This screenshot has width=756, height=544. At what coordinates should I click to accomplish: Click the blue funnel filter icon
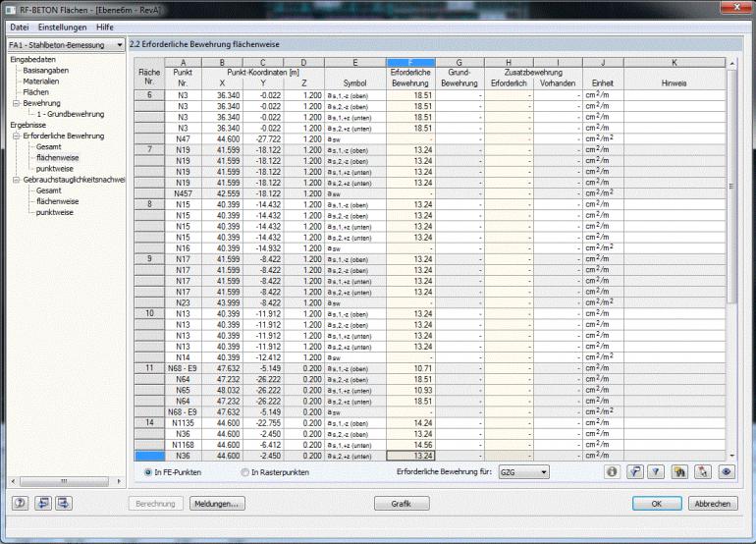click(x=656, y=471)
